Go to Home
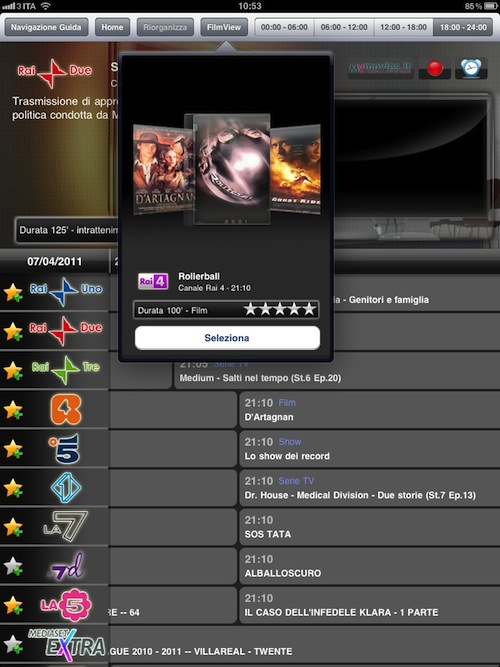The height and width of the screenshot is (667, 500). point(112,27)
